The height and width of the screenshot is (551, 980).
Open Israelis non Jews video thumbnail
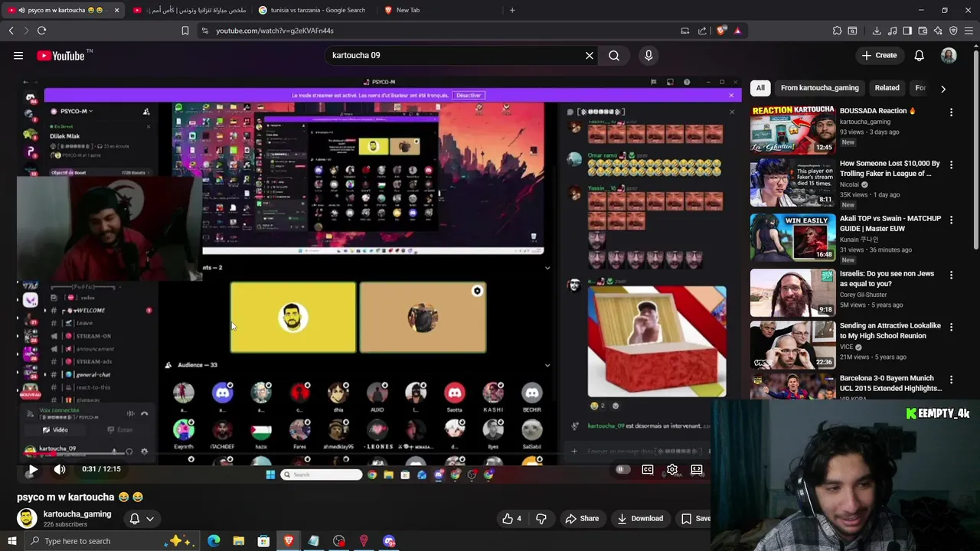pyautogui.click(x=792, y=292)
